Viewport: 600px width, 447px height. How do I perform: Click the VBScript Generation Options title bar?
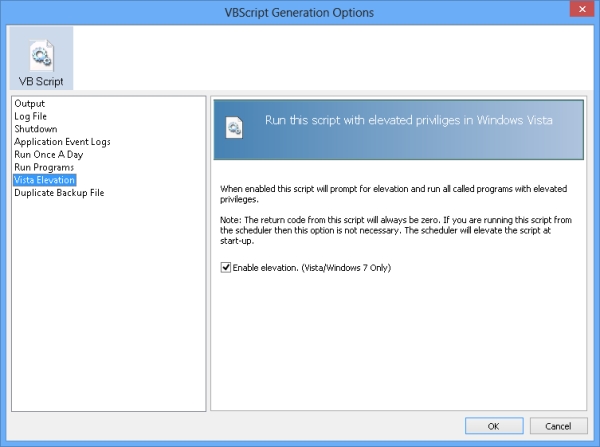pos(299,13)
